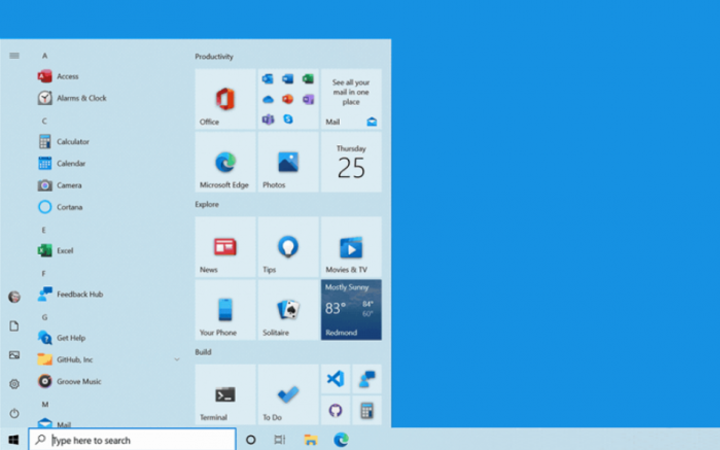Launch Excel from the app list
Screen dimensions: 720x450
[108, 250]
